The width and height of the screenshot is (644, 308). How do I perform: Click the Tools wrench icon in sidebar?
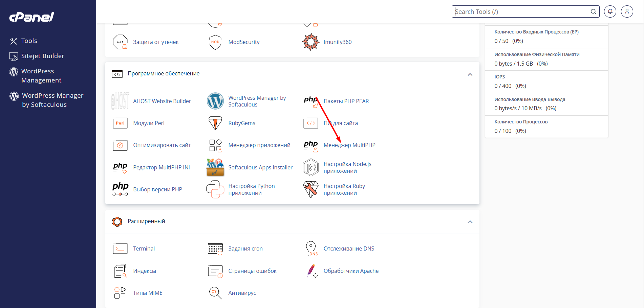14,41
